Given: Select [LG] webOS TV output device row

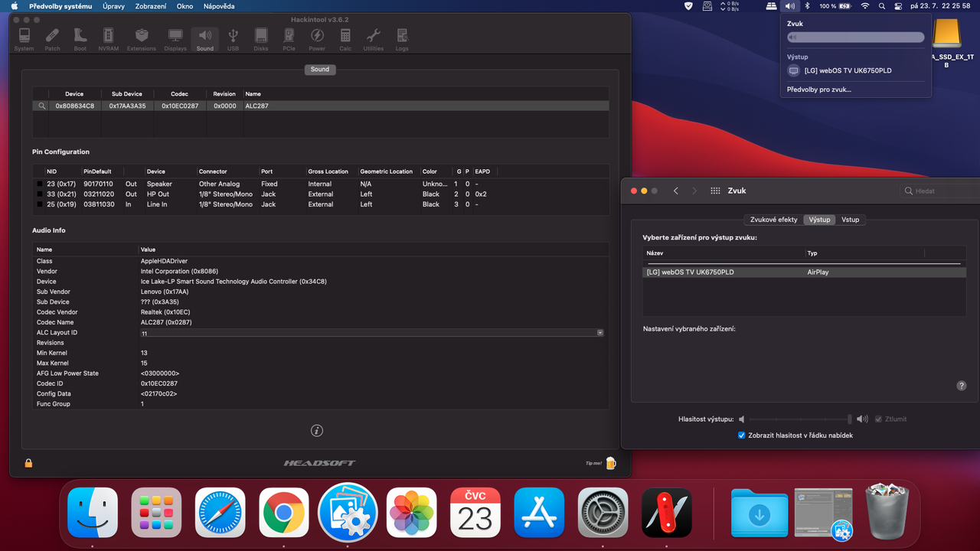Looking at the screenshot, I should [804, 272].
